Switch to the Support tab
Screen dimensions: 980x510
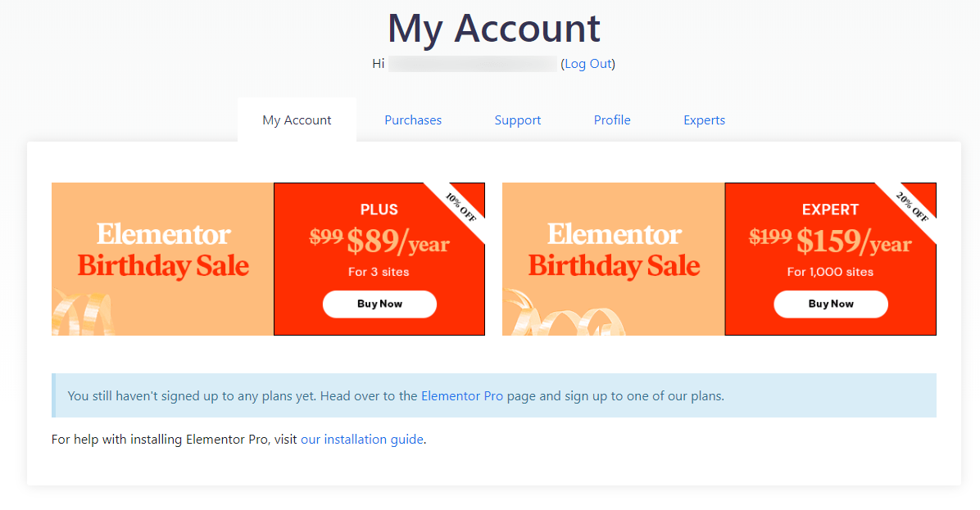click(x=518, y=120)
